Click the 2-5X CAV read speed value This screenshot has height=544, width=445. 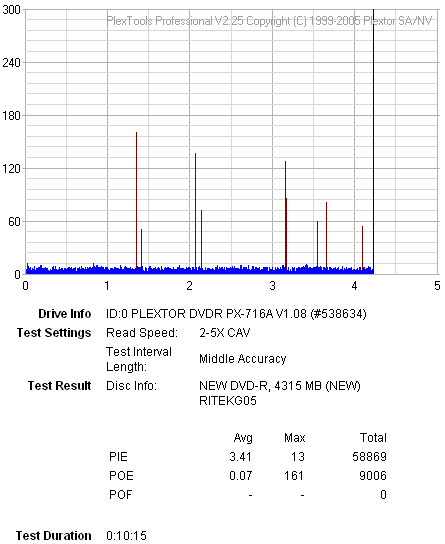click(x=224, y=333)
